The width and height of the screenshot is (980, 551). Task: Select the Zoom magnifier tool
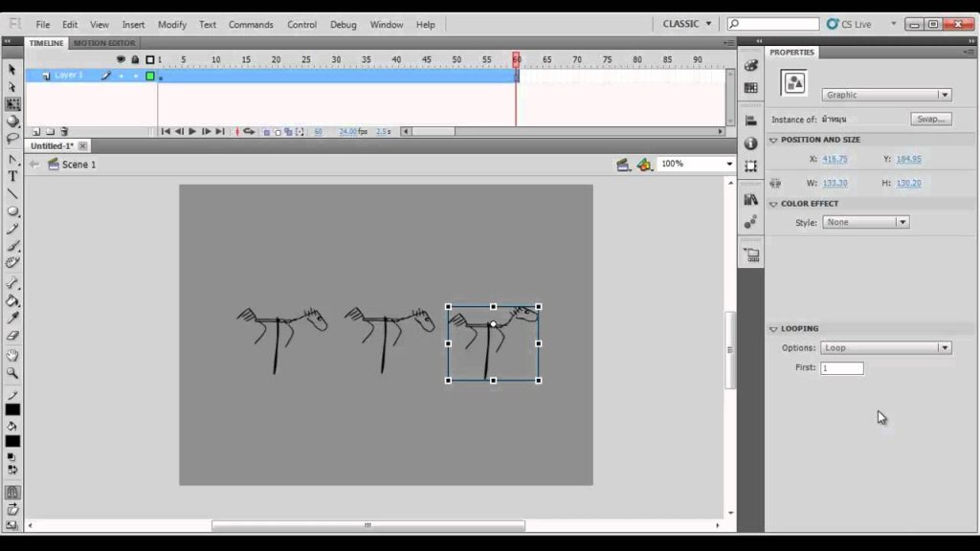(x=12, y=373)
